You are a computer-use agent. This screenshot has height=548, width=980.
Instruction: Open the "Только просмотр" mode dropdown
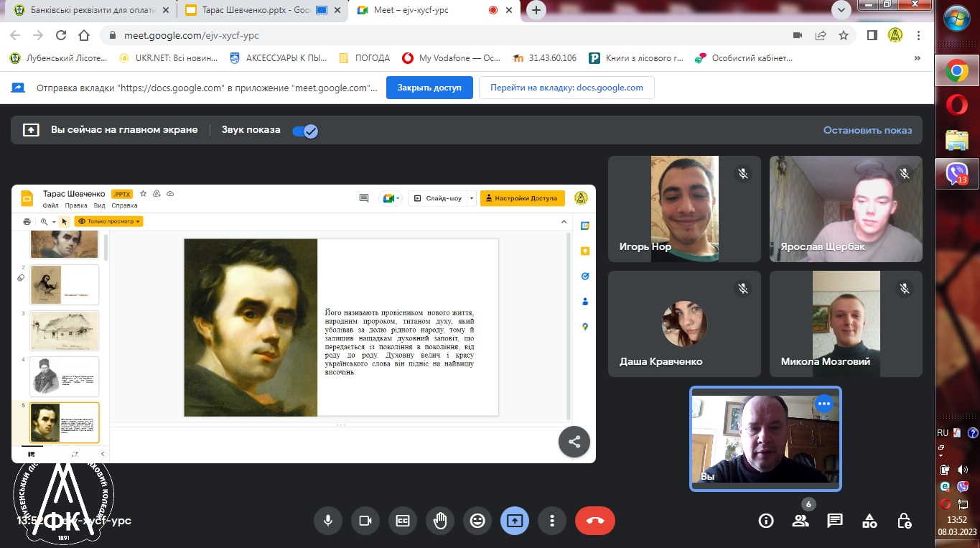click(109, 221)
